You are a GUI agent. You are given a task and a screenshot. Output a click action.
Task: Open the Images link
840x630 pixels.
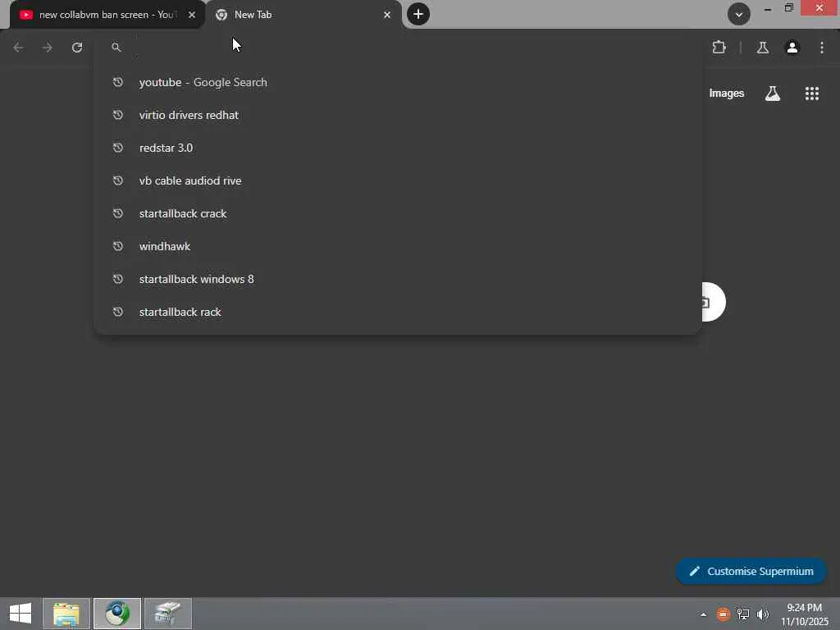727,94
